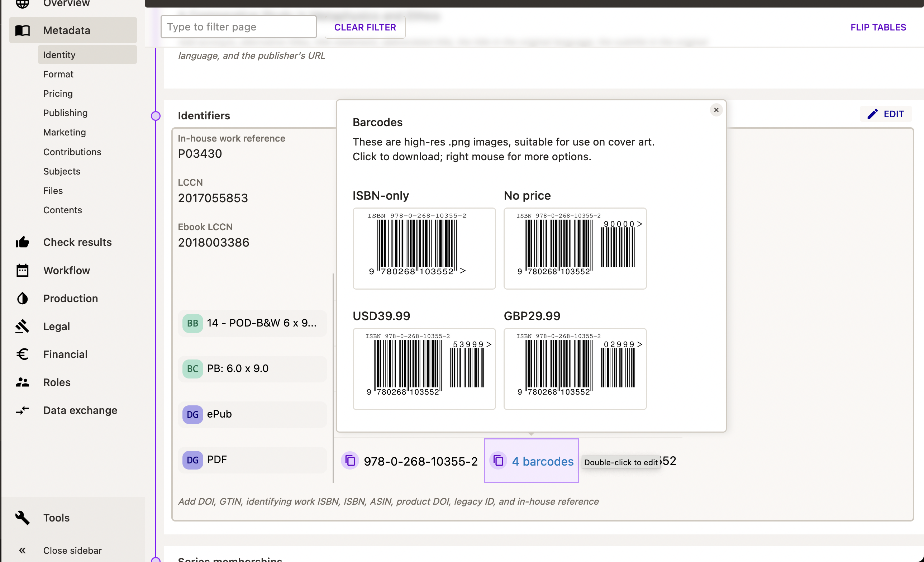The image size is (924, 562).
Task: Select the PB: 6.0 x 9.0 format row
Action: 252,369
